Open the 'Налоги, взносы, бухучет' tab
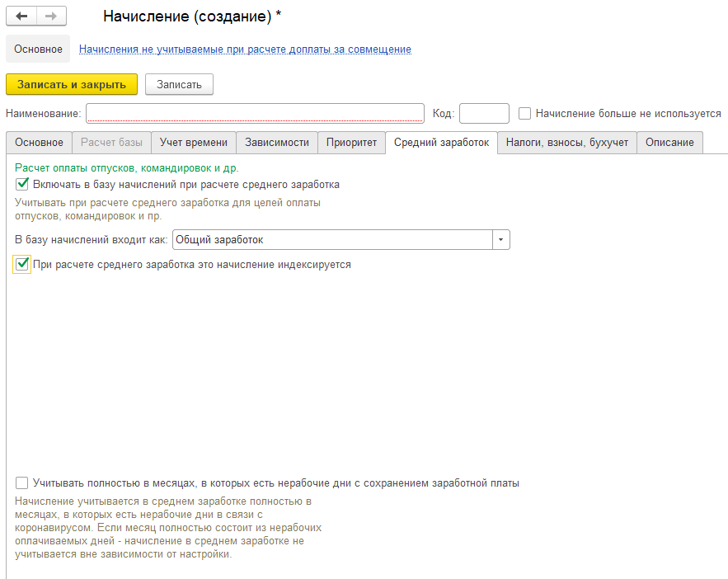The height and width of the screenshot is (579, 728). point(567,143)
